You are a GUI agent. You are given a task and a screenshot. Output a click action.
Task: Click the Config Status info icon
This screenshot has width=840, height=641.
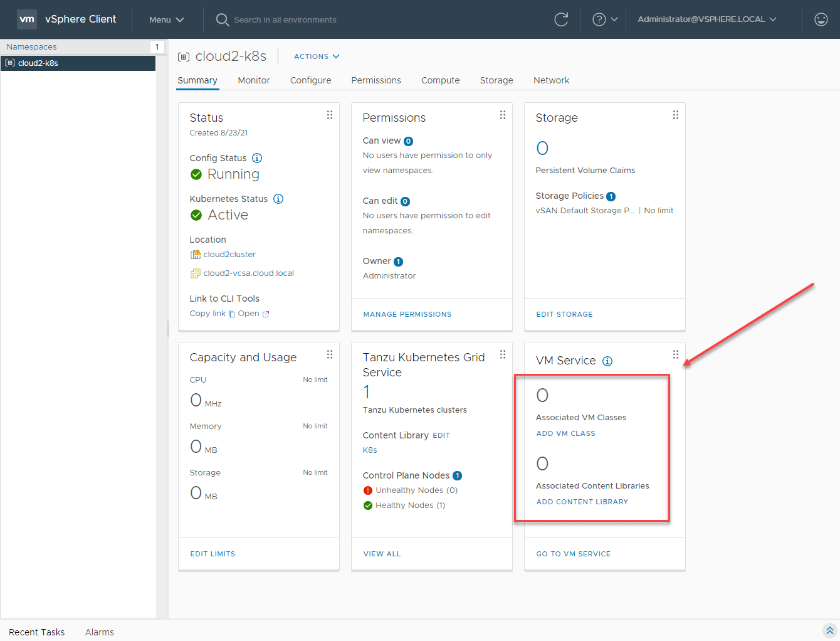[257, 158]
